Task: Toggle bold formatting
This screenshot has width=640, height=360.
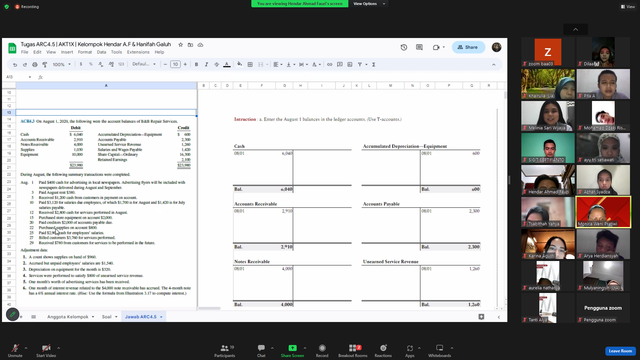Action: [x=196, y=64]
